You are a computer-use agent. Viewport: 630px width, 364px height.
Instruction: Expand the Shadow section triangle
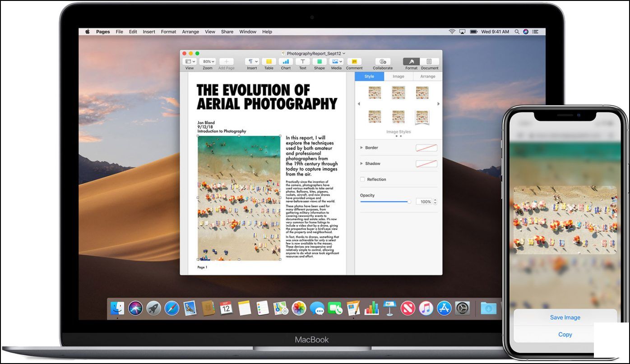(x=361, y=164)
